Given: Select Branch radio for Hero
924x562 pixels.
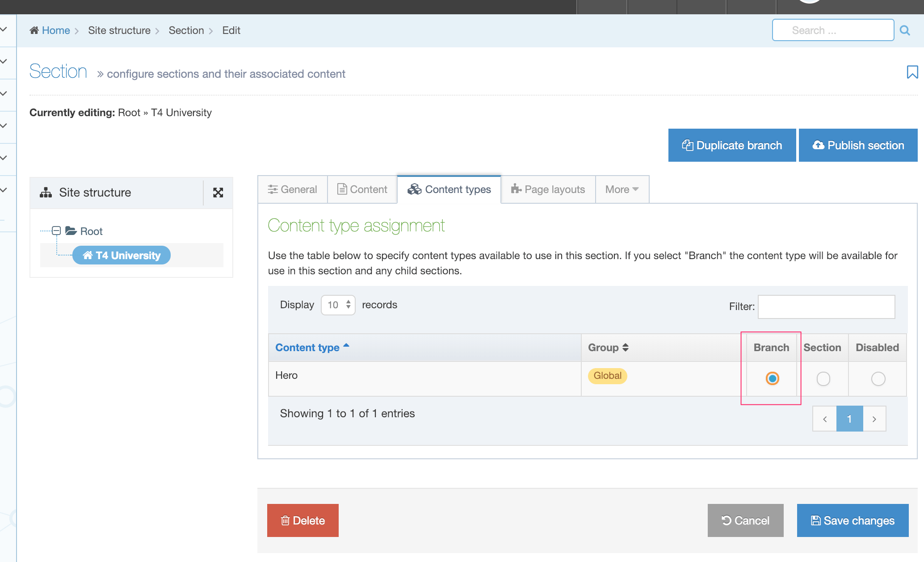Looking at the screenshot, I should tap(772, 378).
